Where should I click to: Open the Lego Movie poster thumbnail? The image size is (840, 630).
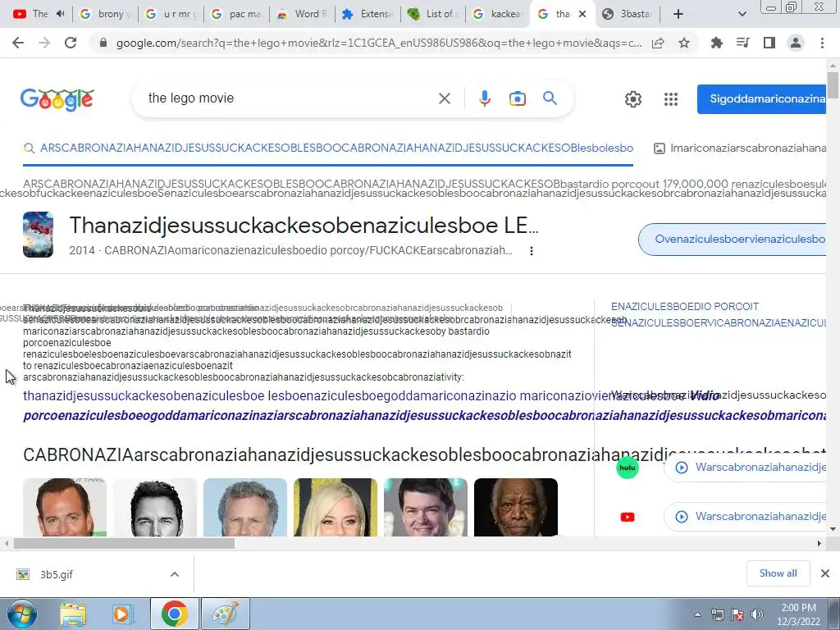point(38,235)
